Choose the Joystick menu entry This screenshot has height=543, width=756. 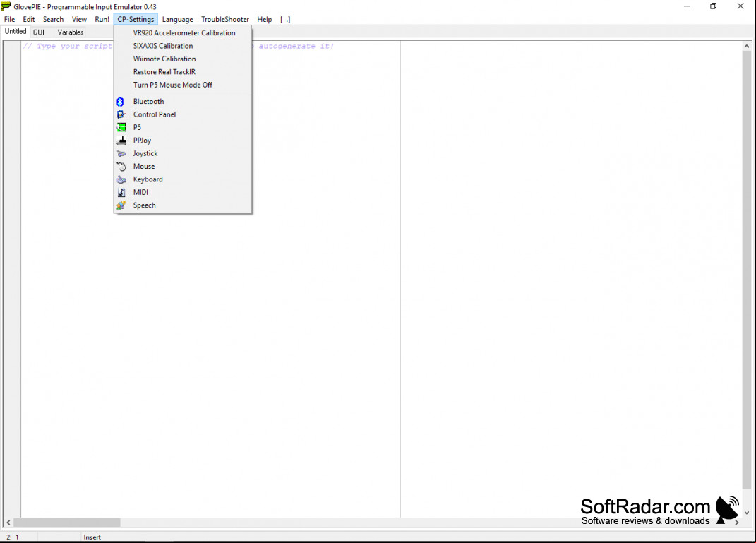click(x=184, y=153)
